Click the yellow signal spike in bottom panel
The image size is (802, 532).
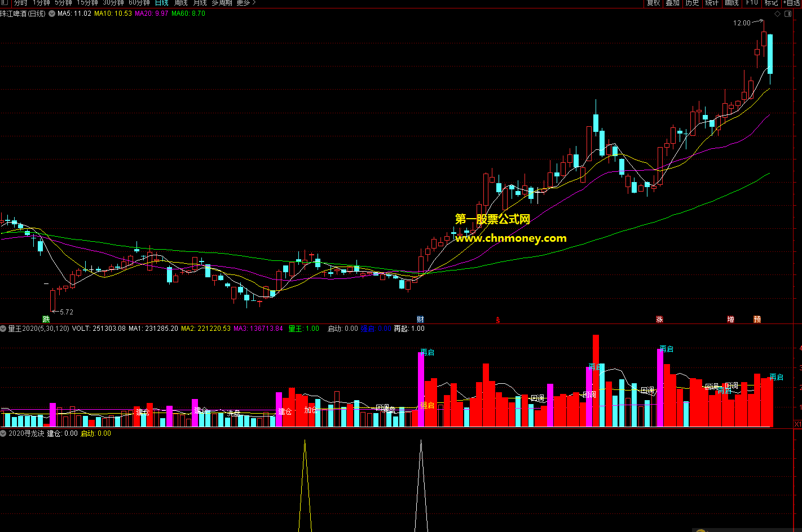click(x=305, y=486)
